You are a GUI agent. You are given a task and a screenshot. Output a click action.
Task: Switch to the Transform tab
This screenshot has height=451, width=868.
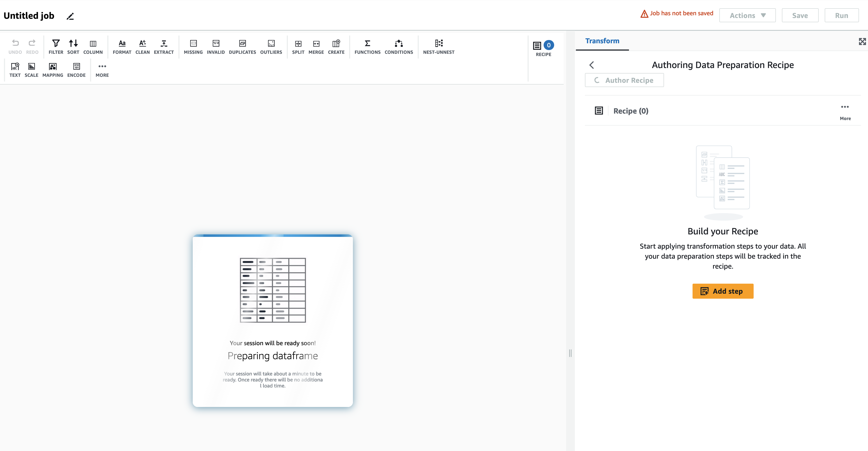coord(602,41)
